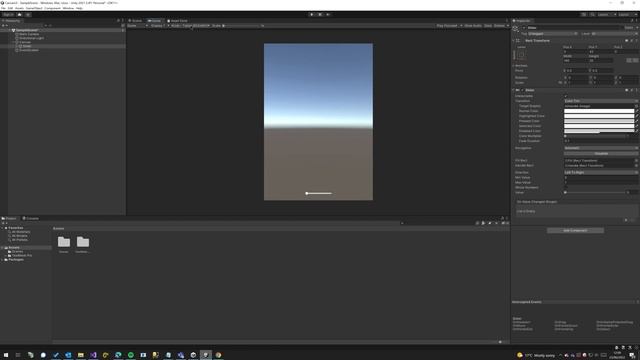
Task: Click the Color Multiplier slider
Action: point(595,136)
